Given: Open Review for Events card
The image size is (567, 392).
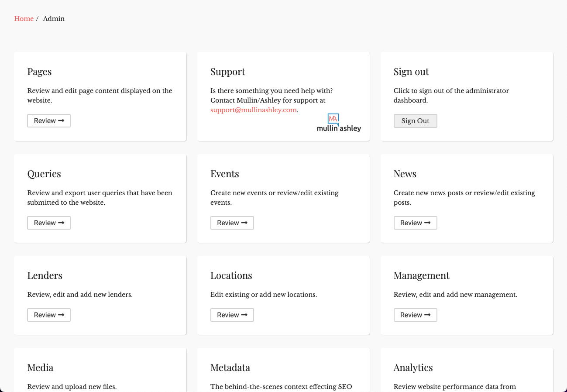Looking at the screenshot, I should click(232, 223).
